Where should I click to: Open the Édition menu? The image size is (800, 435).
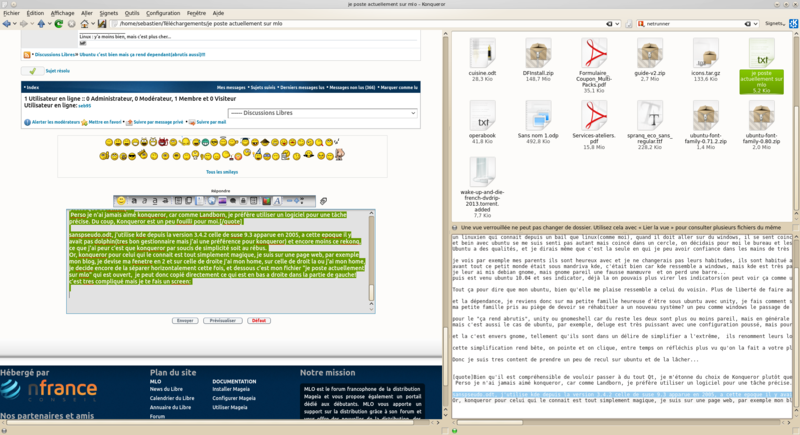(35, 13)
